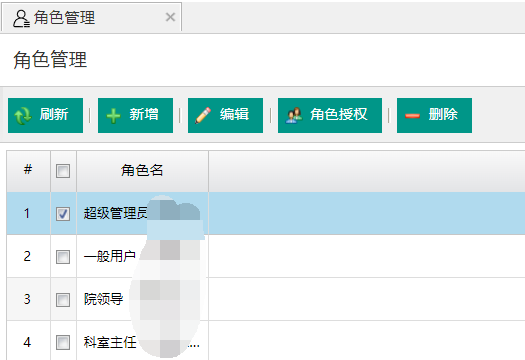Check the 一般用户 row checkbox
Screen dimensions: 525x360
(x=63, y=257)
